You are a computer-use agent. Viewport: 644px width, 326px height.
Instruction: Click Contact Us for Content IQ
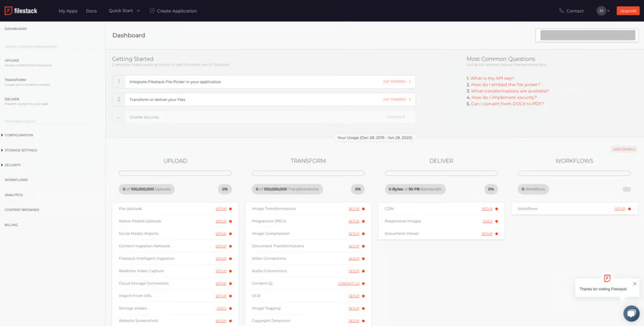349,284
